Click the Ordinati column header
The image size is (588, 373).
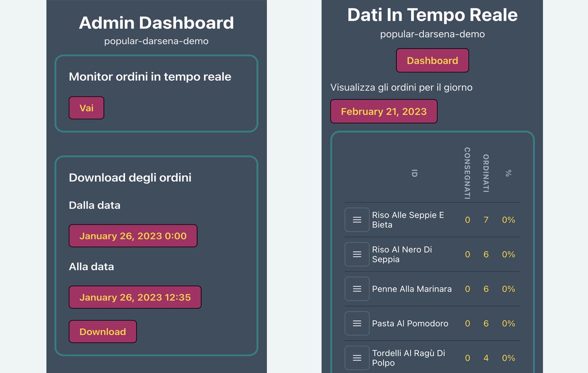(x=486, y=173)
